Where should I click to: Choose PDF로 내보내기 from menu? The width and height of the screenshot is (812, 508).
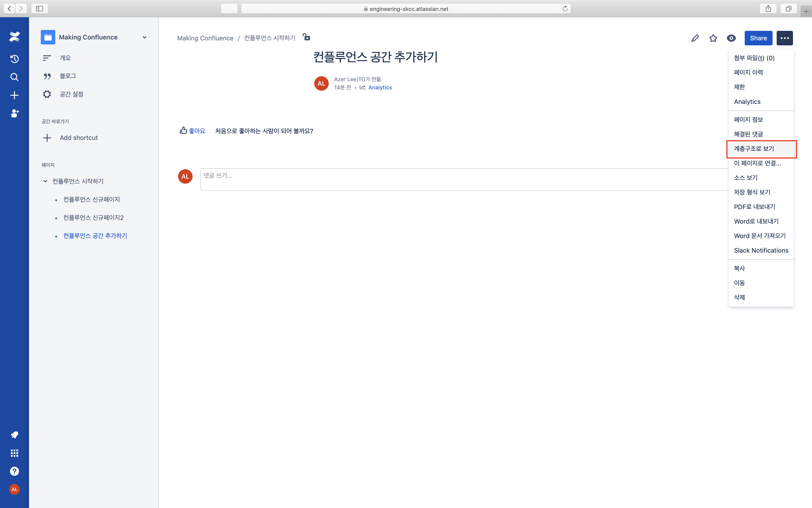pyautogui.click(x=761, y=207)
